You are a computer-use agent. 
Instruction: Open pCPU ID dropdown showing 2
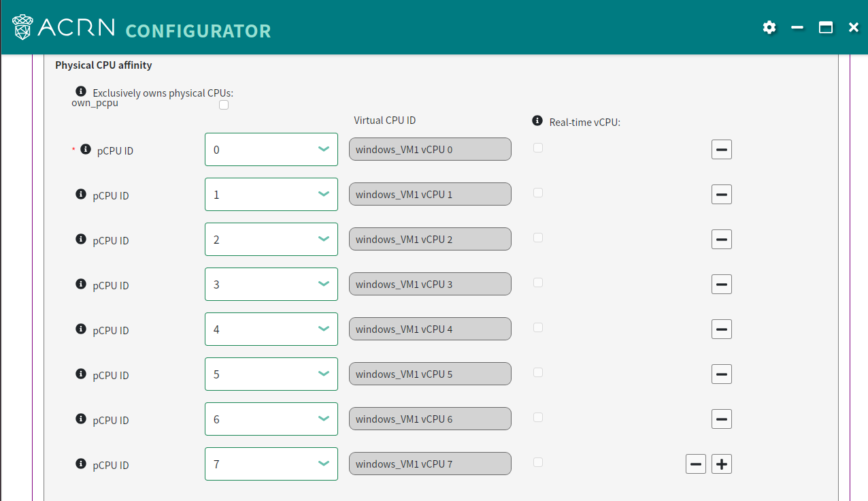pos(271,239)
